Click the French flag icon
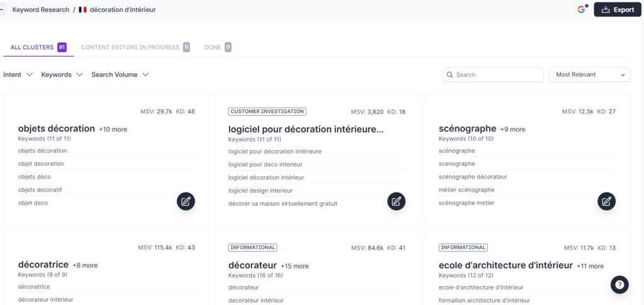 coord(82,10)
